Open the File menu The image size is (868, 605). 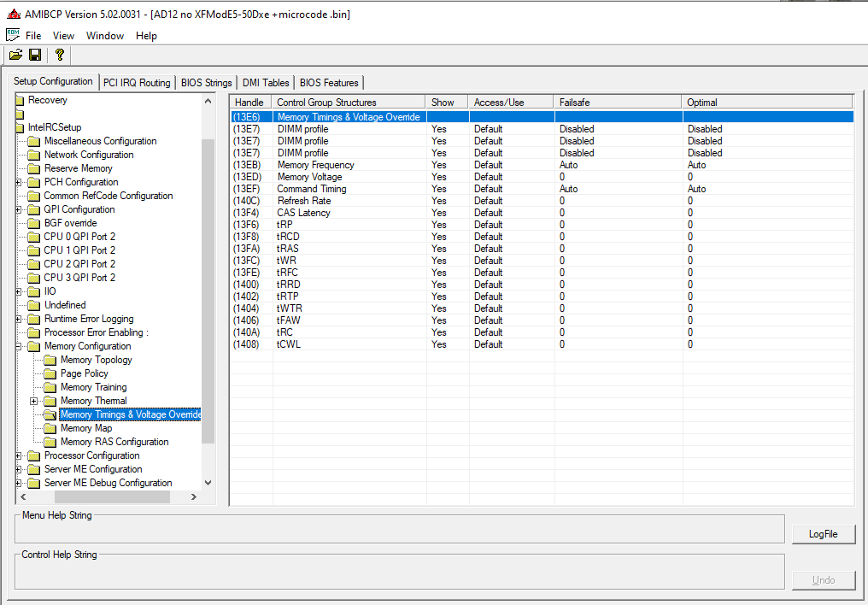click(x=33, y=35)
